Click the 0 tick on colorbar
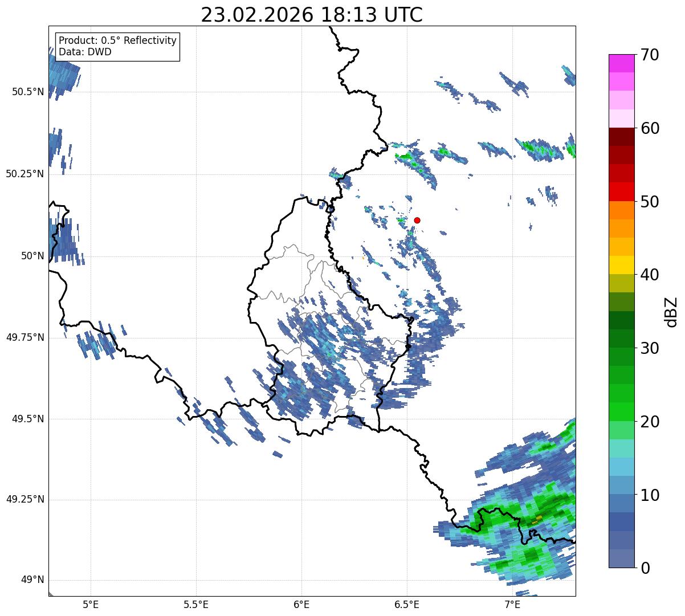The image size is (685, 616). point(645,568)
